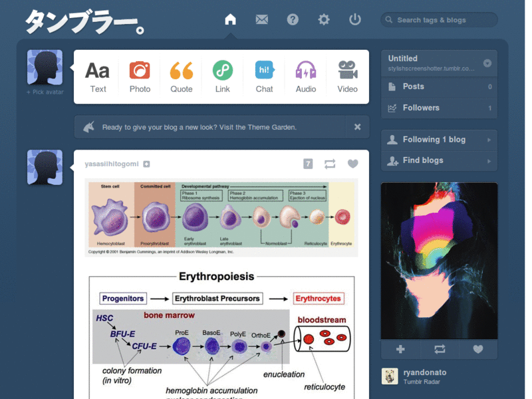Open the Followers sidebar item
Screen dimensions: 532x399
pyautogui.click(x=439, y=108)
